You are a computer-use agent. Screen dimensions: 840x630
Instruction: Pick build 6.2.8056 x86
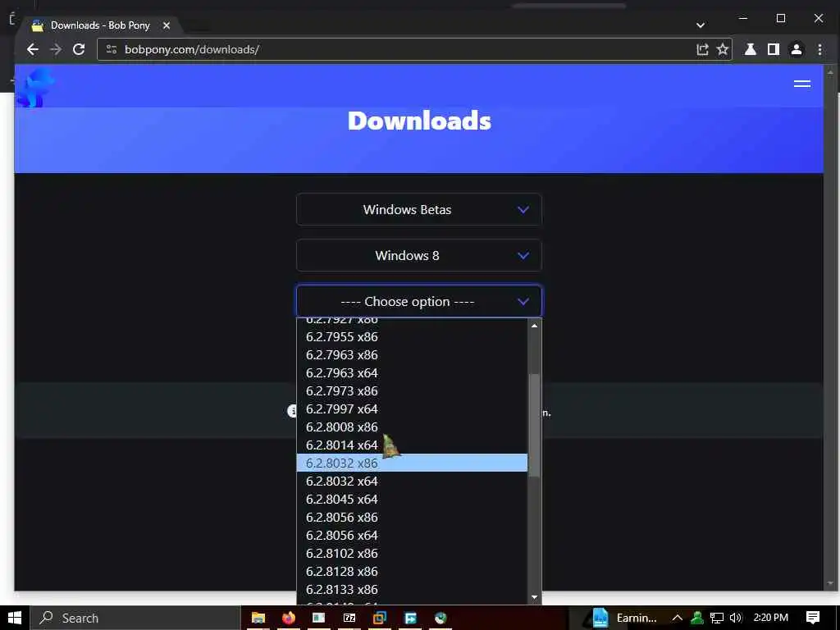(412, 518)
